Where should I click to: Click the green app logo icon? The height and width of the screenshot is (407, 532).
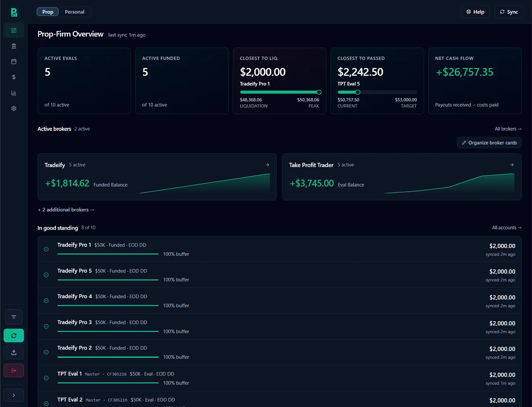pos(14,12)
